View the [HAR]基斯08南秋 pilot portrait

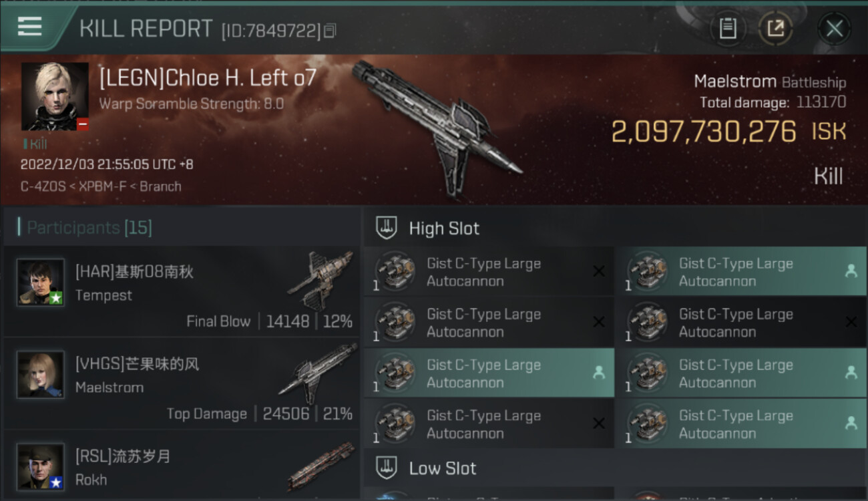pos(41,282)
